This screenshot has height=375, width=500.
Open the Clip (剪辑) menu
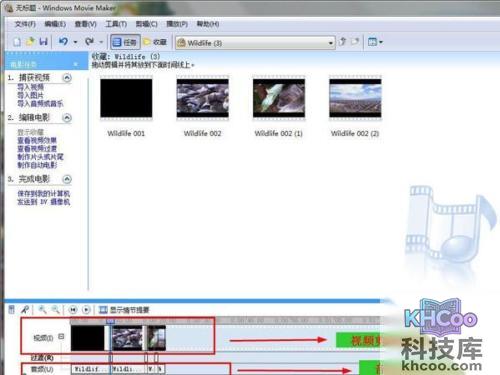coord(146,24)
